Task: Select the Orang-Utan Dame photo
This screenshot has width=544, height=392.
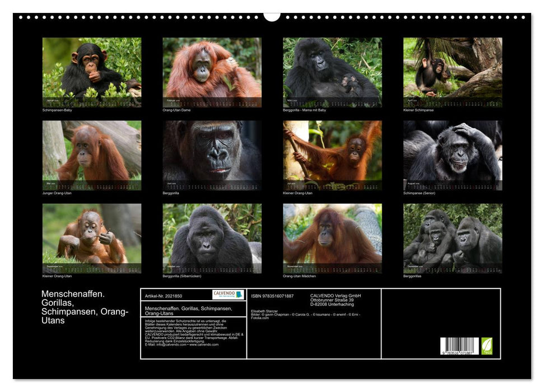Action: 210,70
